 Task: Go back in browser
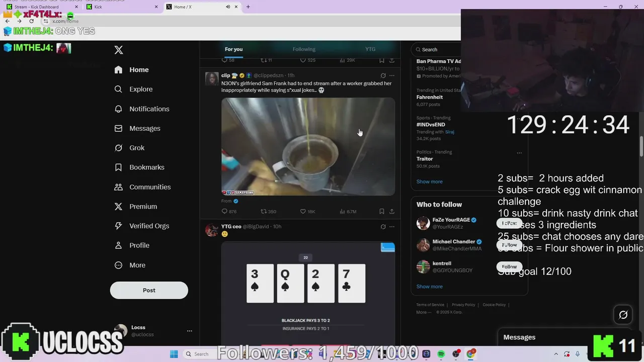(x=7, y=21)
